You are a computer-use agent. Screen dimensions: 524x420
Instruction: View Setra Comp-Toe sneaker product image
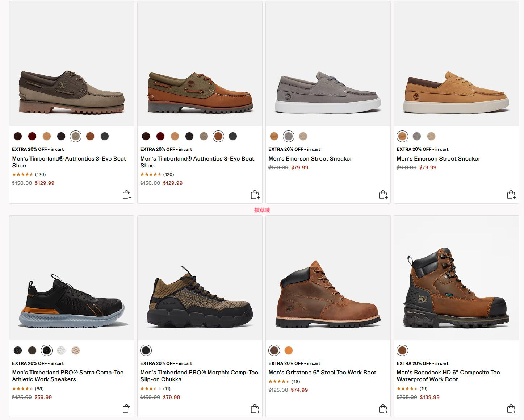coord(72,278)
